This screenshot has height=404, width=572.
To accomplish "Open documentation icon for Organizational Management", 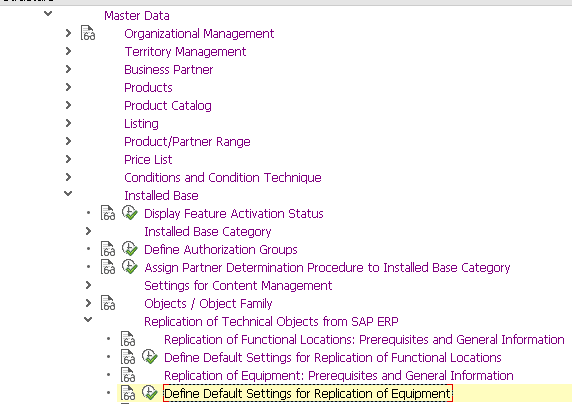I will click(88, 33).
